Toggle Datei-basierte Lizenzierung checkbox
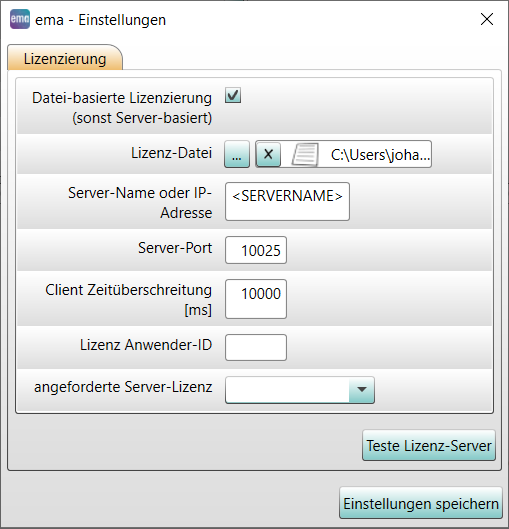This screenshot has height=529, width=509. point(233,95)
